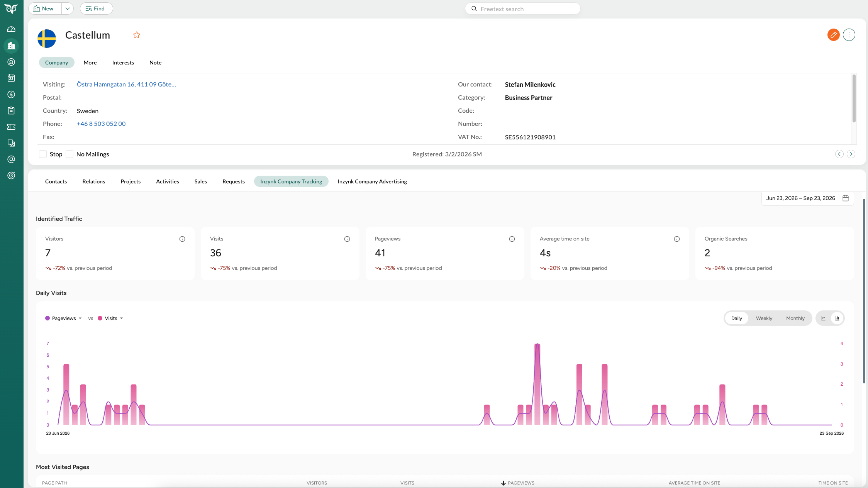The image size is (868, 488).
Task: Click the orange edit pencil button
Action: point(833,35)
